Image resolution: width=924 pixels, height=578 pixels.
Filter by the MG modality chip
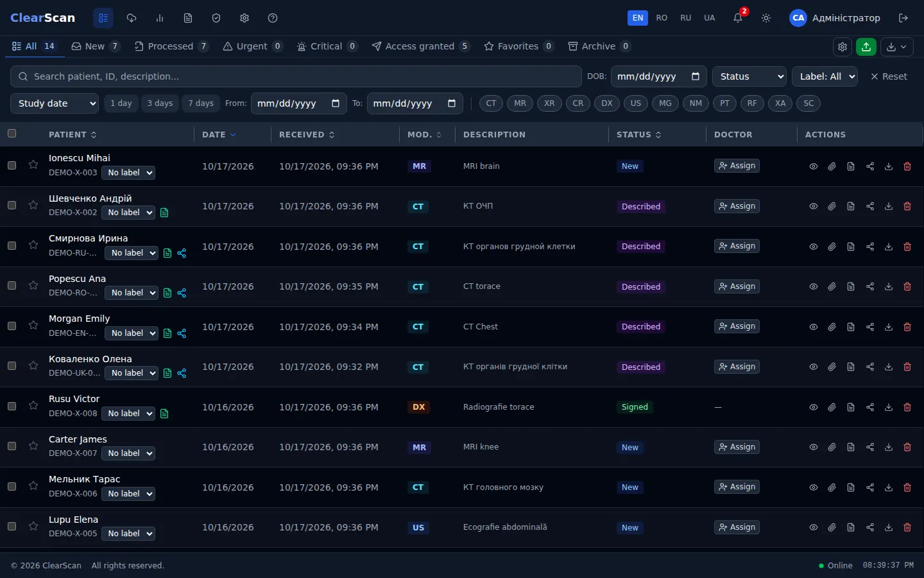(665, 103)
